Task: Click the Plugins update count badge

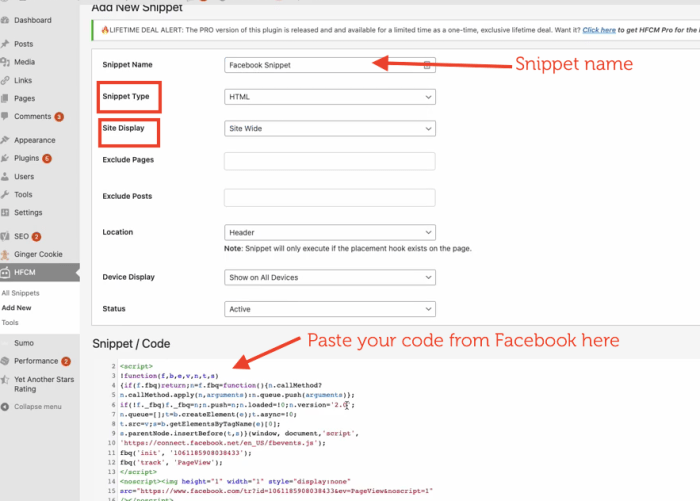Action: [47, 159]
